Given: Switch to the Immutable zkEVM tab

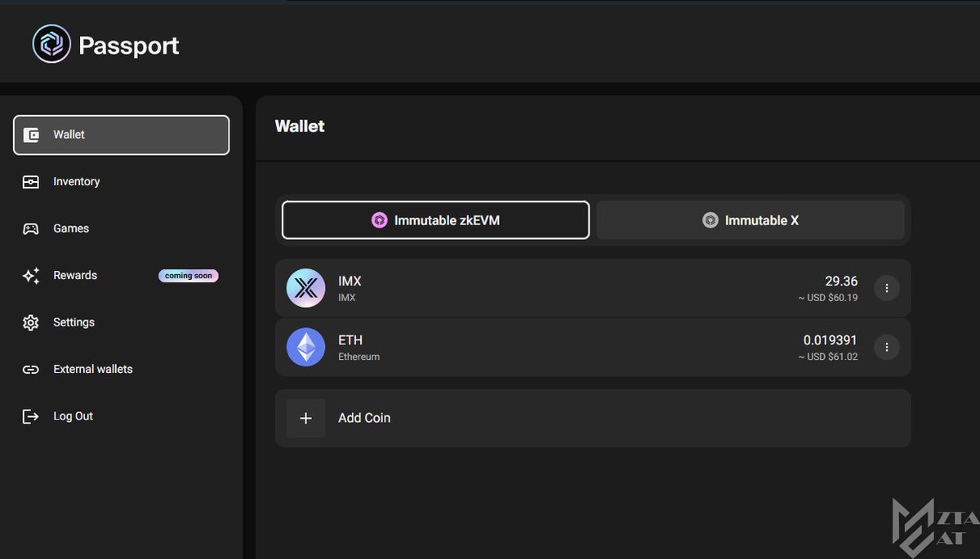Looking at the screenshot, I should pyautogui.click(x=435, y=220).
